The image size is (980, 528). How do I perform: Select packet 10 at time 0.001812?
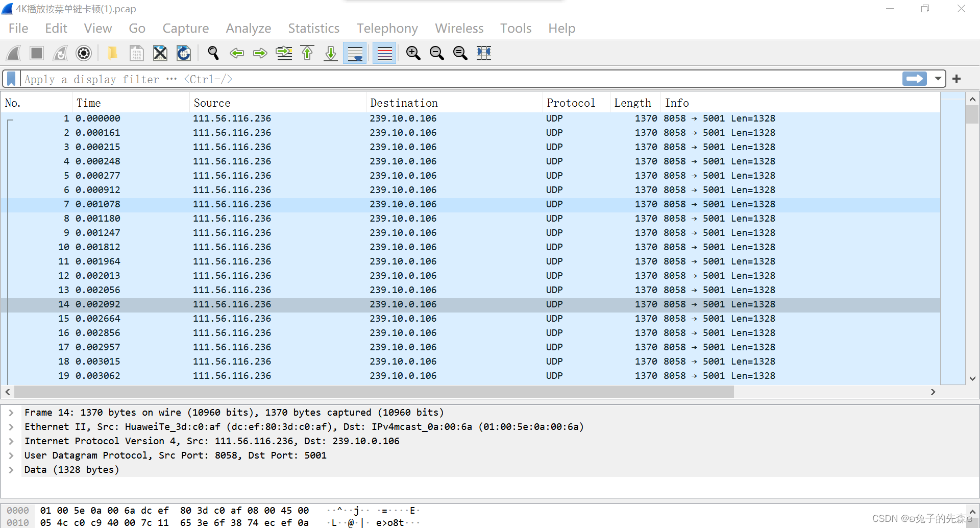click(x=471, y=247)
